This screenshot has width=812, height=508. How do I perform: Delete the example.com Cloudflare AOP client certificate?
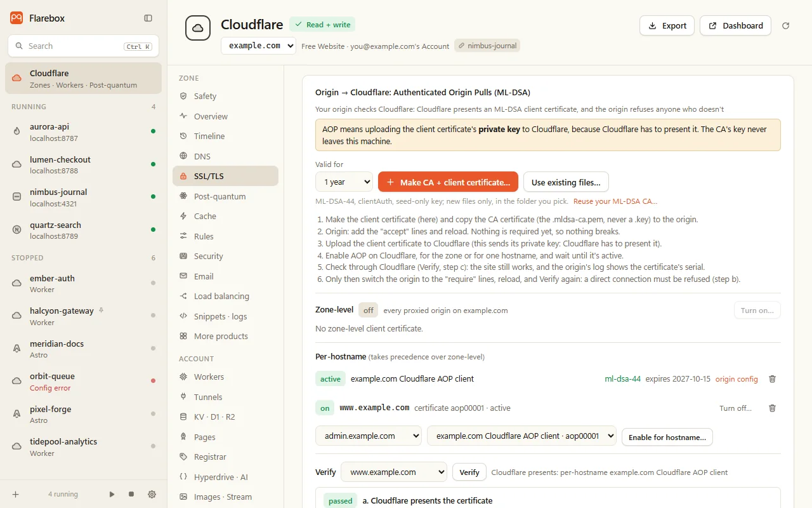point(772,379)
